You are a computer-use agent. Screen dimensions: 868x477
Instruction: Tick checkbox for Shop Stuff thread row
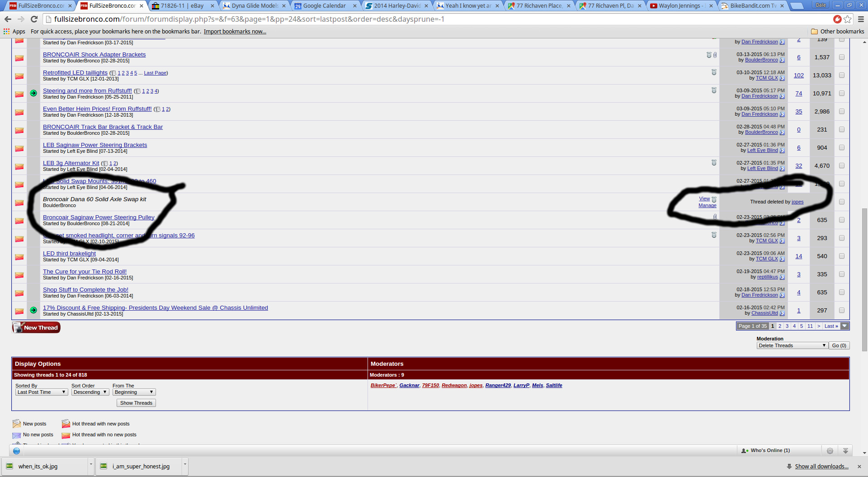(842, 292)
